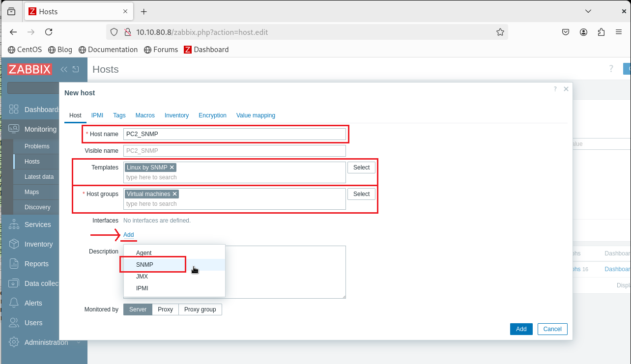Image resolution: width=631 pixels, height=364 pixels.
Task: Set Monitored by to Proxy
Action: tap(165, 309)
